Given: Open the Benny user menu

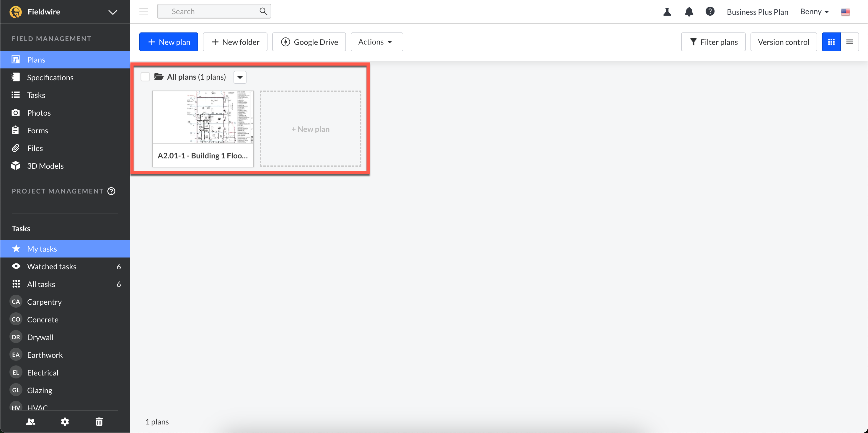Looking at the screenshot, I should tap(814, 12).
